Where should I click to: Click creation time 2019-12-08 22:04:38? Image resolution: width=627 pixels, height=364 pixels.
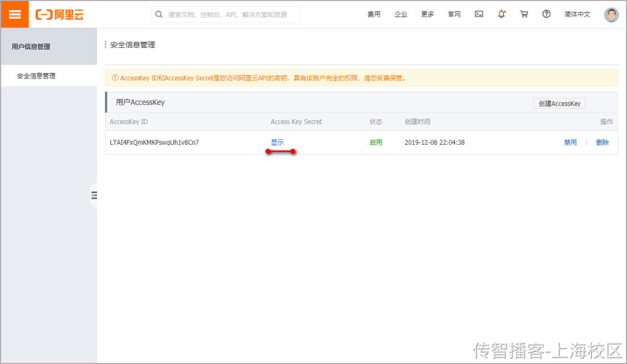coord(434,142)
